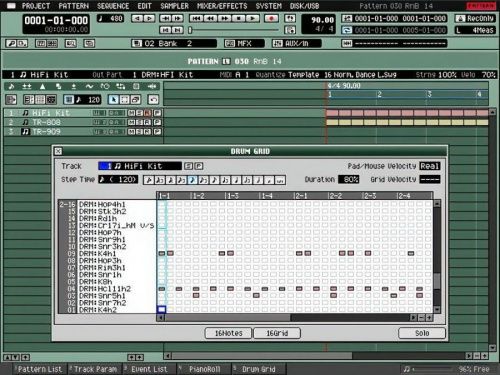Switch to the PianoRoll tab
Viewport: 500px width, 375px height.
click(204, 369)
